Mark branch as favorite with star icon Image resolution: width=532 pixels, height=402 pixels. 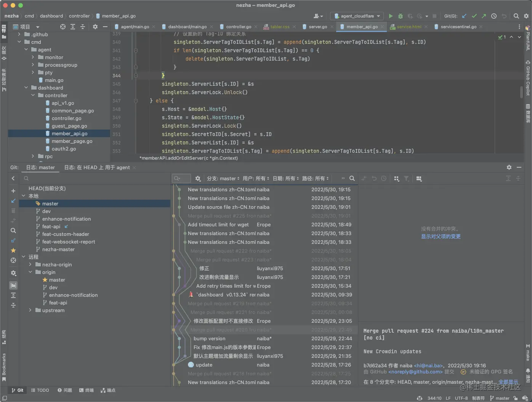tap(13, 250)
